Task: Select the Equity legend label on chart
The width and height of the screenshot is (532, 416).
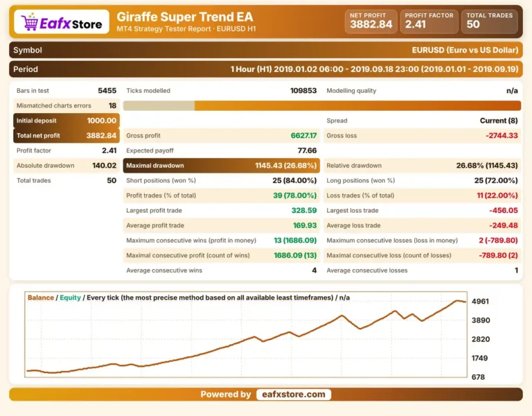Action: click(x=70, y=297)
